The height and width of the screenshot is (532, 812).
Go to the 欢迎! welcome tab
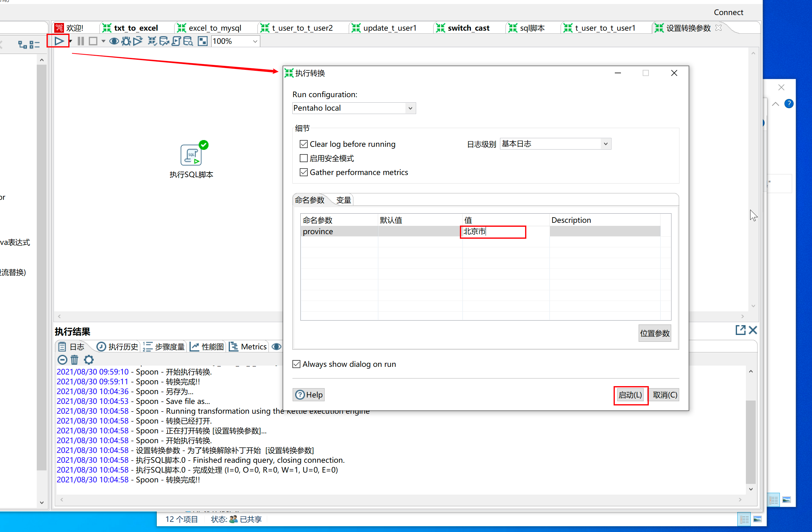[69, 28]
